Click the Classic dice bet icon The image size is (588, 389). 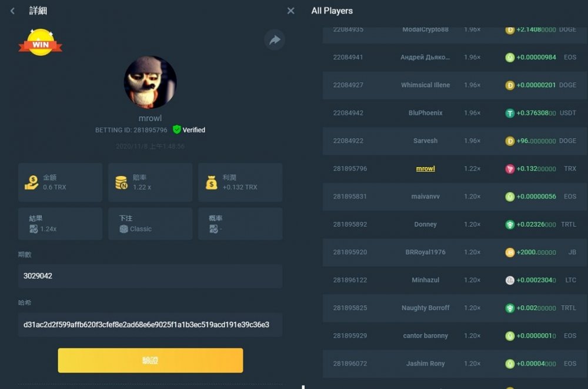click(x=123, y=229)
